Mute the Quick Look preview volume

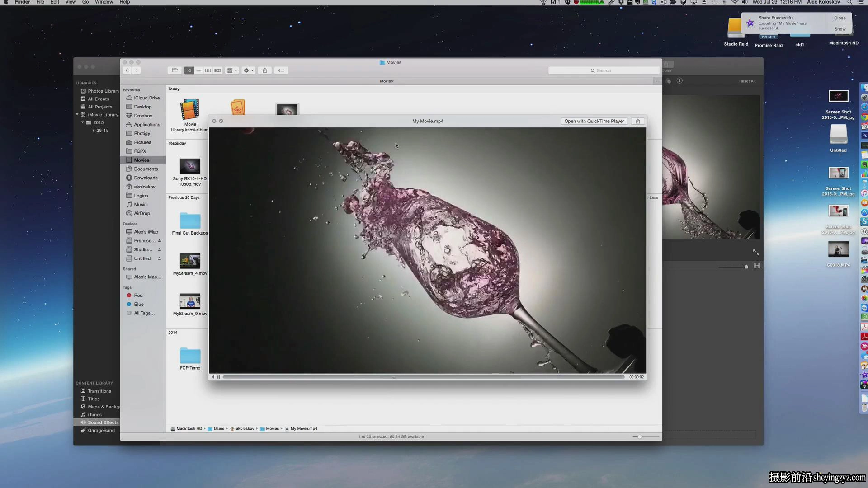[x=213, y=377]
